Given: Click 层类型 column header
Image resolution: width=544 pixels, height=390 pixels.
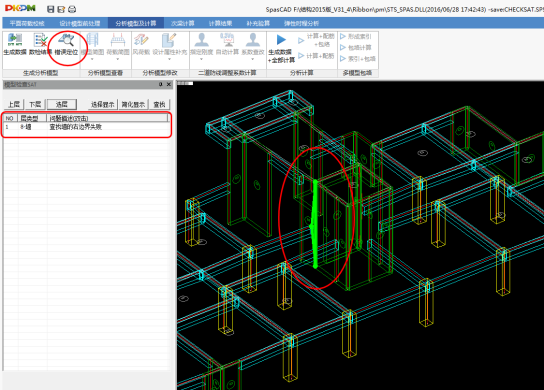Looking at the screenshot, I should point(32,118).
